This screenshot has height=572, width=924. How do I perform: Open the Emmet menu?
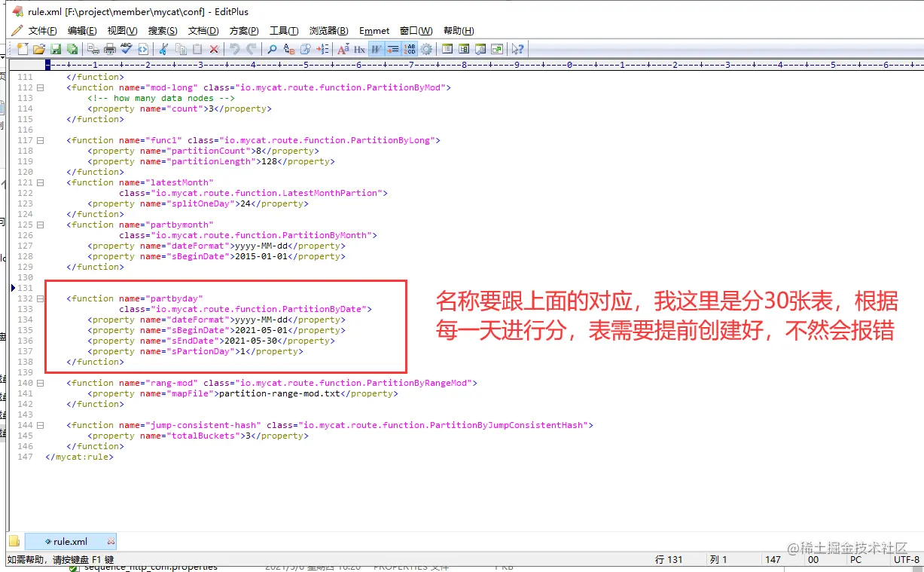[x=374, y=31]
